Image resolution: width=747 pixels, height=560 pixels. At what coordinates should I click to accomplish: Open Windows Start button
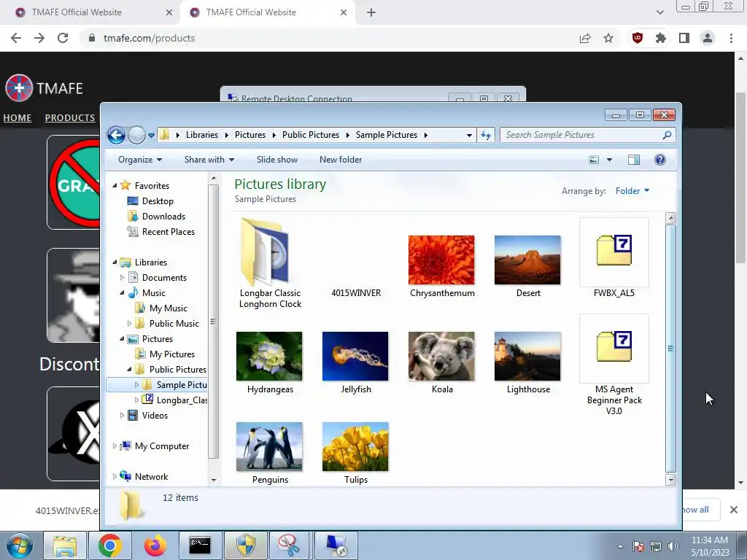[20, 545]
